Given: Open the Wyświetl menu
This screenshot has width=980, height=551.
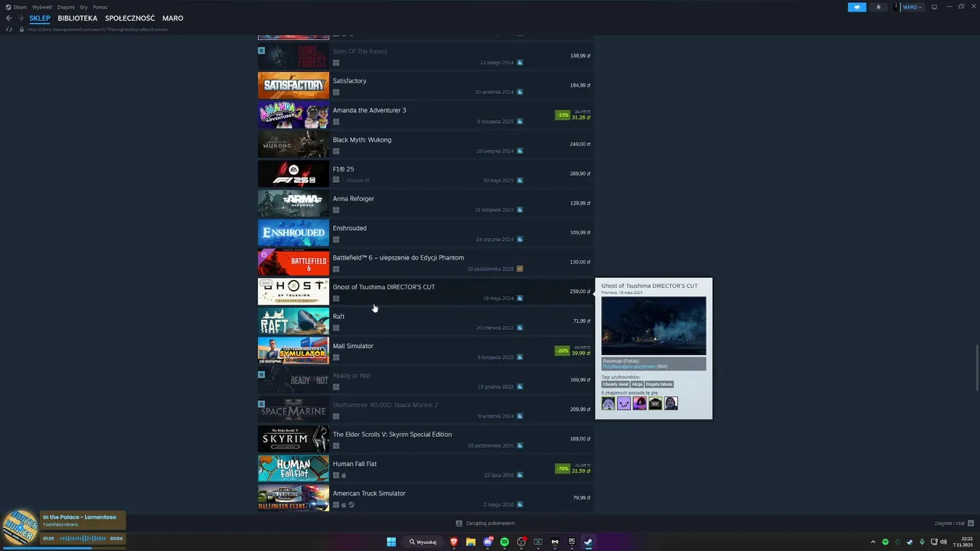Looking at the screenshot, I should (42, 7).
